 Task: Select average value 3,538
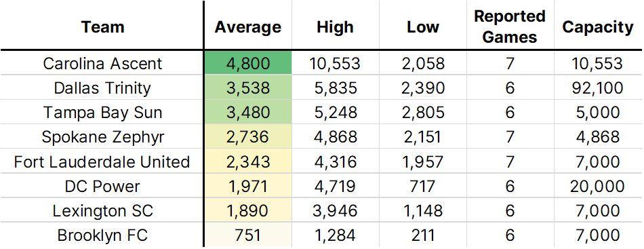point(248,88)
